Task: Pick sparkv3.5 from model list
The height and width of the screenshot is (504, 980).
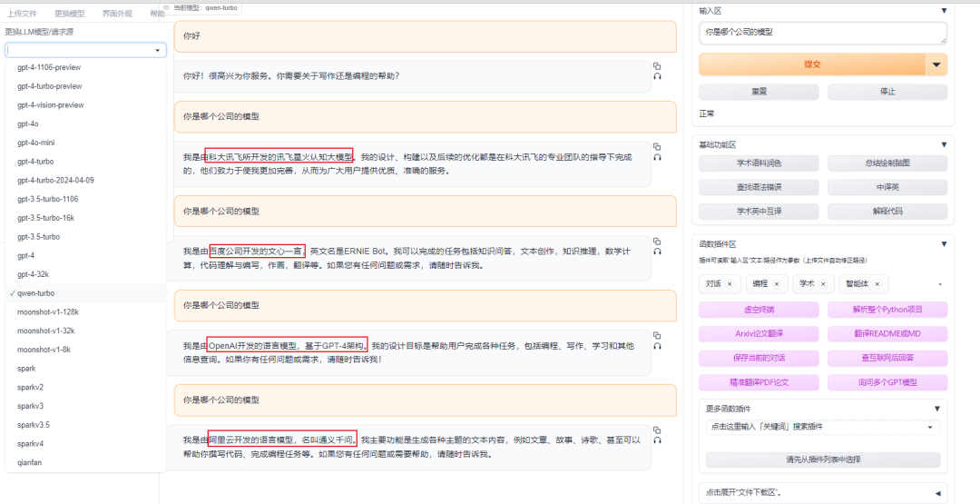Action: (x=85, y=425)
